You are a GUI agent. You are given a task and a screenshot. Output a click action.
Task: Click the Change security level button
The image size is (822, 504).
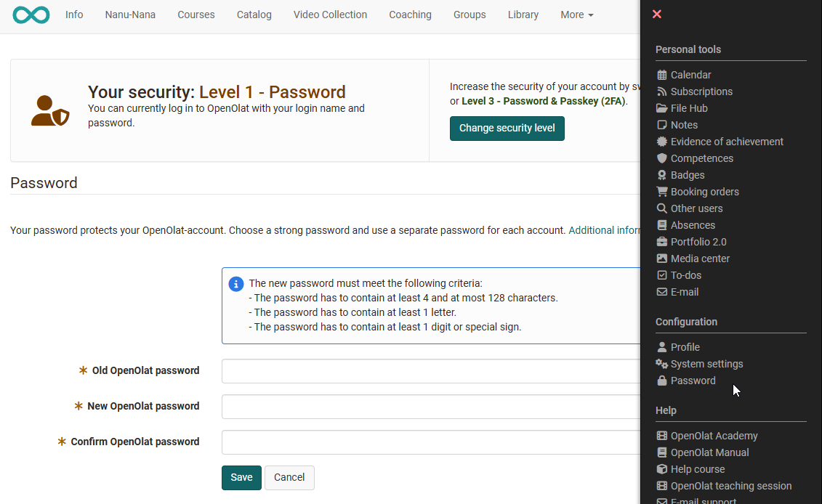point(507,128)
